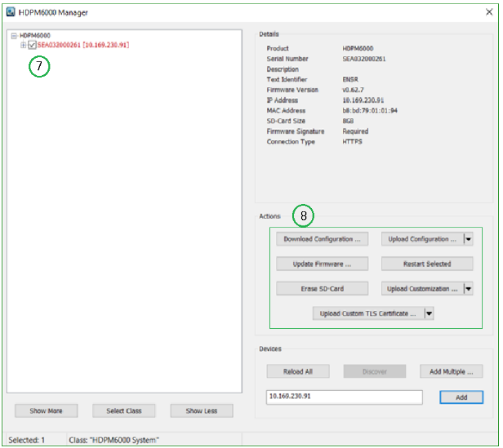Uncheck the SEA032000261 device checkbox
This screenshot has width=503, height=448.
click(32, 45)
